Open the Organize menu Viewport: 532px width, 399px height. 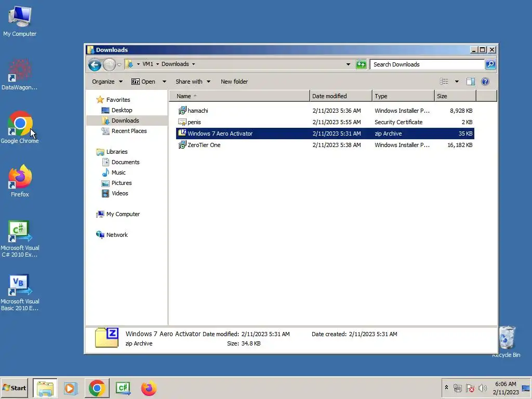(x=107, y=82)
